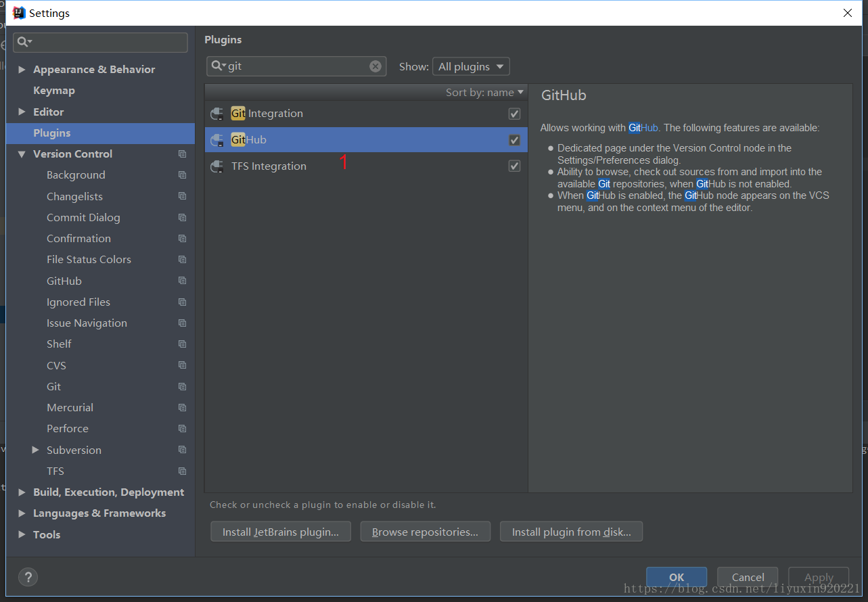Open the help question mark icon

click(28, 577)
